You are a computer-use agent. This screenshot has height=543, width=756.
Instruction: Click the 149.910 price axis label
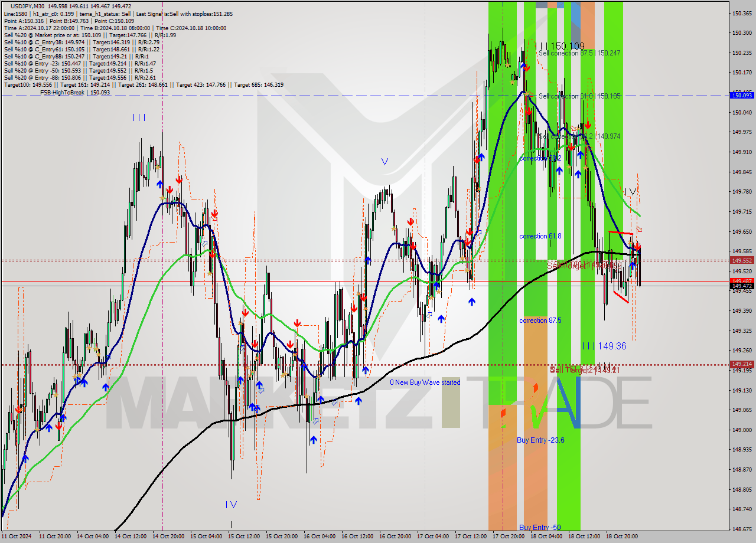742,152
